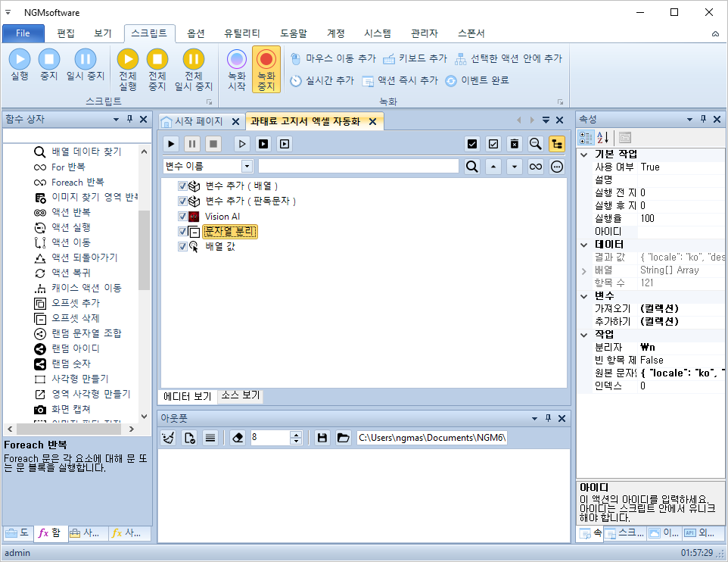Stop recording with 녹화 중지
The height and width of the screenshot is (562, 728).
266,70
